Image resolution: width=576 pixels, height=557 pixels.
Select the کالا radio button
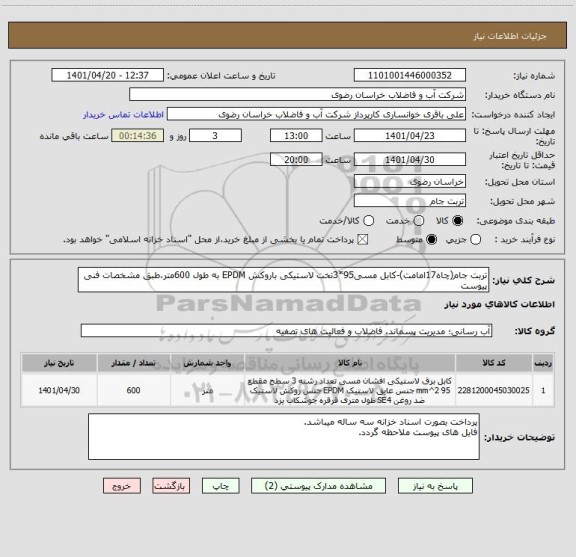click(x=458, y=221)
